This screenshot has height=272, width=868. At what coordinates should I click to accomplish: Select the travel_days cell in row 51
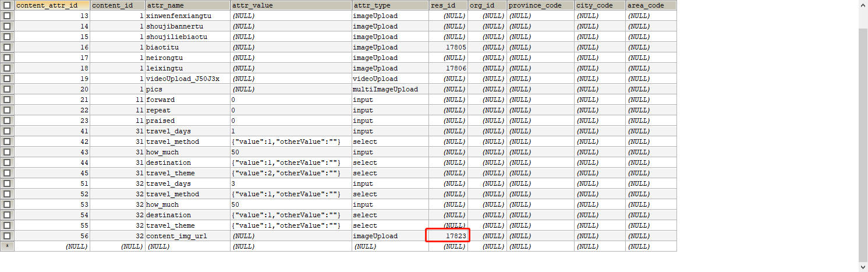[x=187, y=183]
